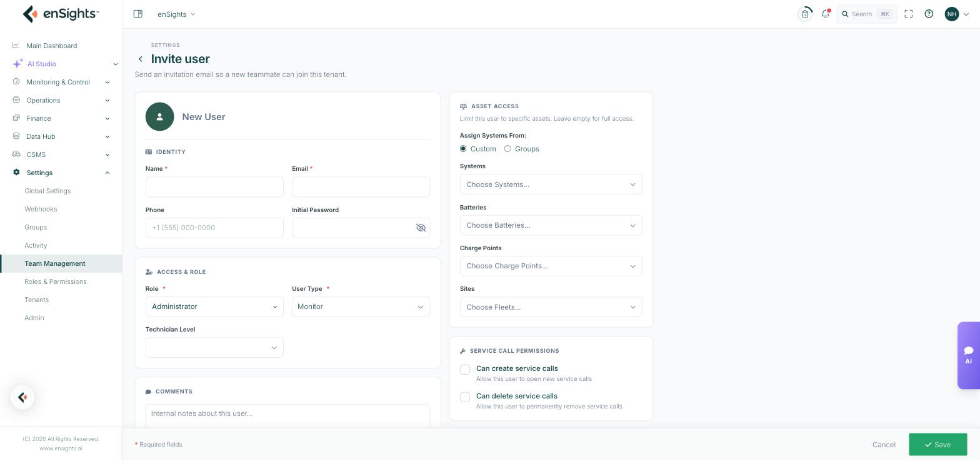
Task: Click the AI Studio sparkle icon
Action: (x=17, y=64)
